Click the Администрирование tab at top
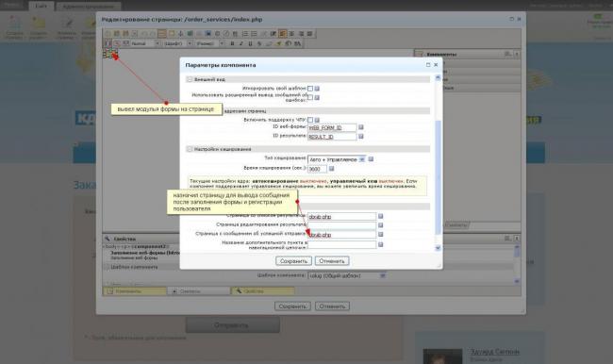This screenshot has width=613, height=364. coord(89,7)
